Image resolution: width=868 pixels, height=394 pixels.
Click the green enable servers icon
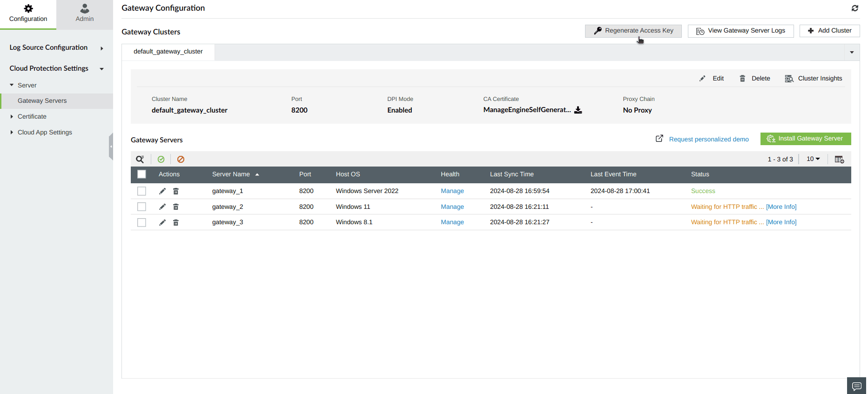(x=161, y=159)
